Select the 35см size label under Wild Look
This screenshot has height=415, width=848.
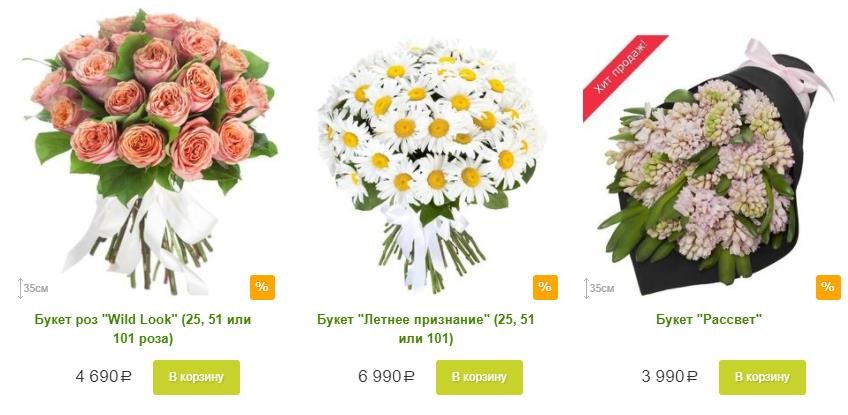tap(36, 288)
